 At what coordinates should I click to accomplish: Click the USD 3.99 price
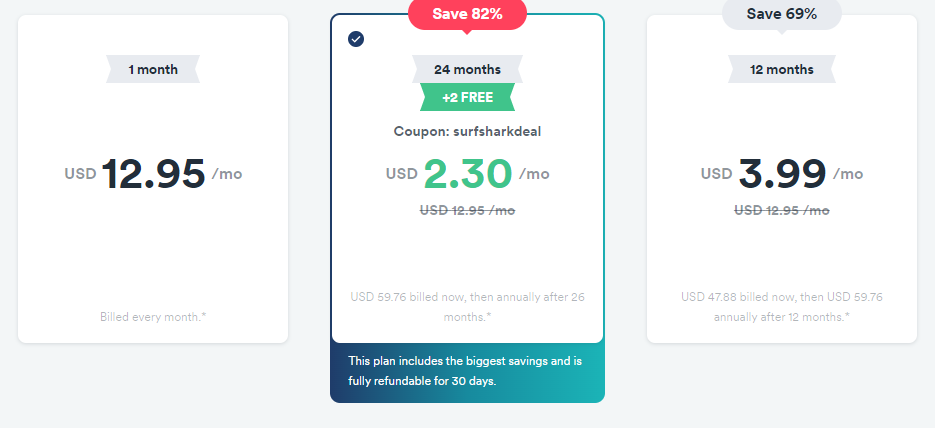(x=782, y=174)
